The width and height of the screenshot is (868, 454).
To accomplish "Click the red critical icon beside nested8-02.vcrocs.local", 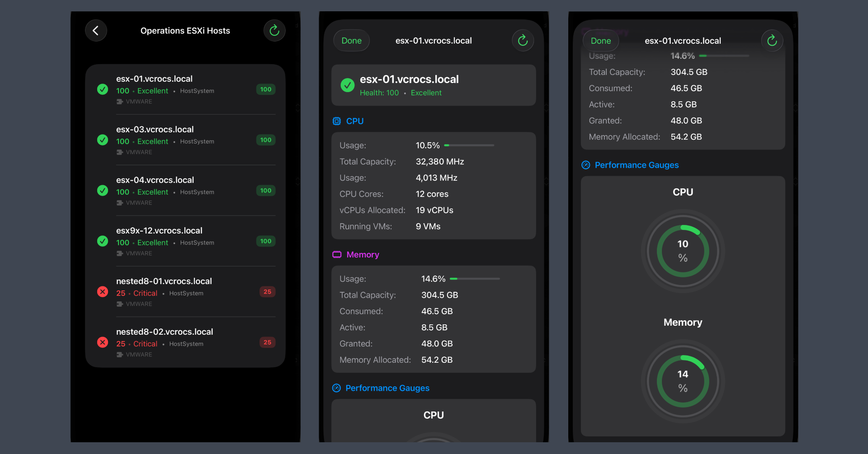I will point(103,342).
